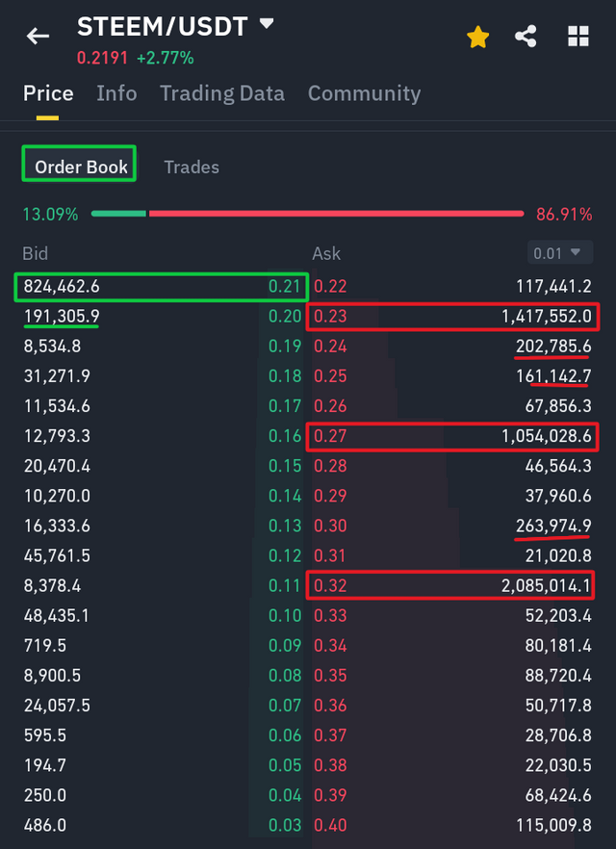This screenshot has width=616, height=849.
Task: Select ask amount 1,054,028.6
Action: (547, 436)
